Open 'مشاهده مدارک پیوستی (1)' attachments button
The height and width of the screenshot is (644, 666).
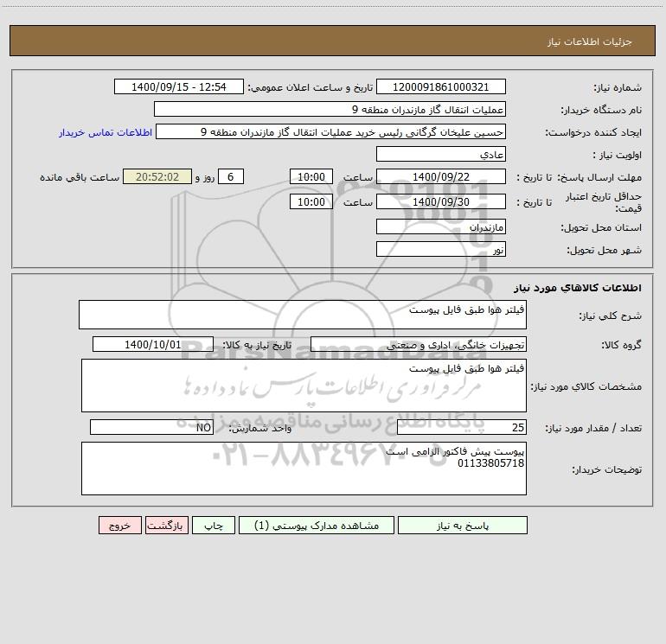(317, 525)
